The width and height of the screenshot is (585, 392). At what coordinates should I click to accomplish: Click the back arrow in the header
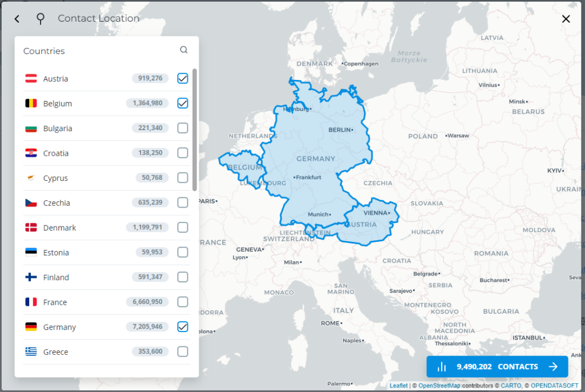point(17,18)
